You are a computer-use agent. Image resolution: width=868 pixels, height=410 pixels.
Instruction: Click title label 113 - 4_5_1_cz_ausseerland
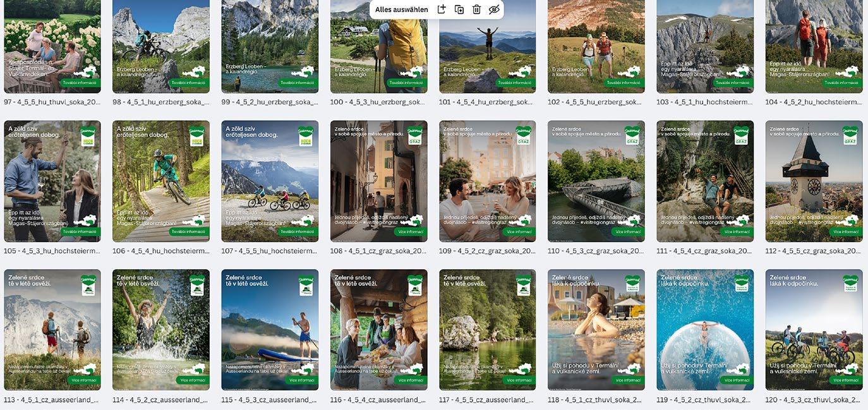click(52, 400)
